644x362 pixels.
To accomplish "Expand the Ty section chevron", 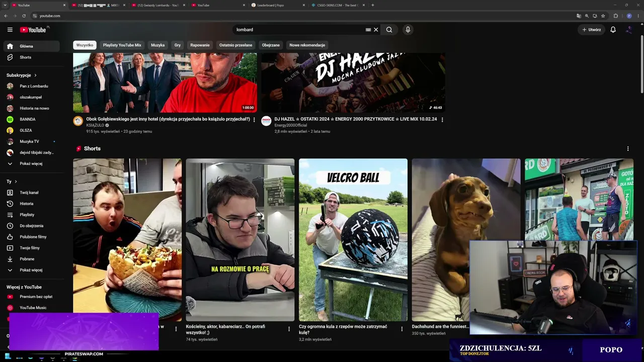I will 16,182.
